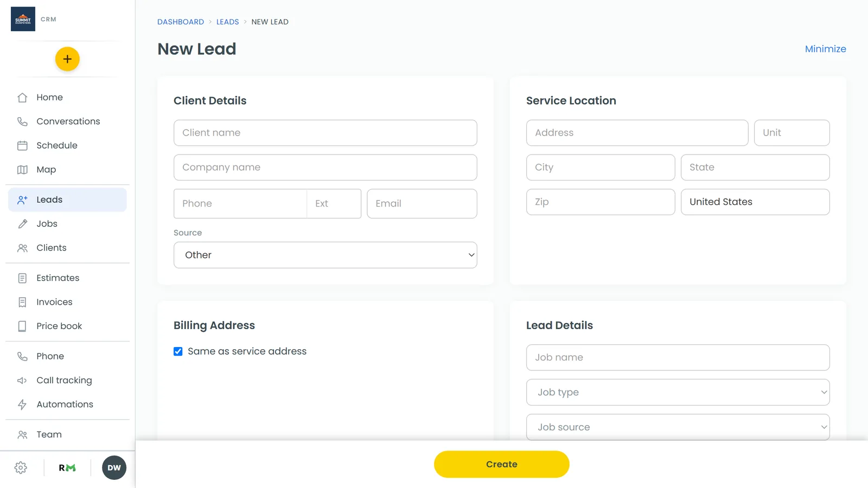Open the DW user avatar menu
This screenshot has width=868, height=488.
pyautogui.click(x=114, y=468)
